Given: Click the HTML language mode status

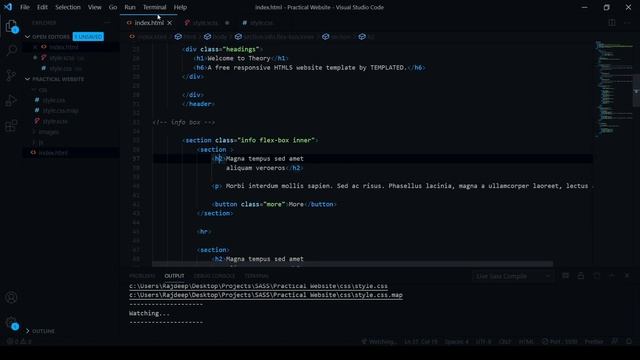Looking at the screenshot, I should (x=526, y=342).
